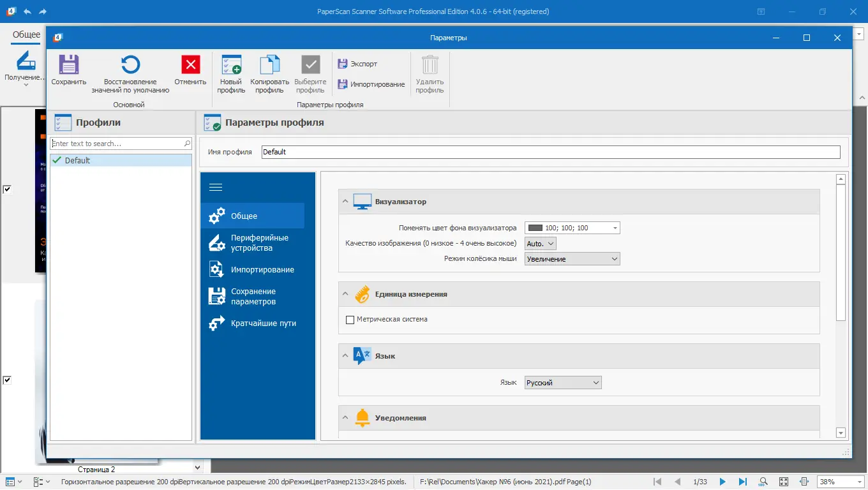Open Импортирование section in blue sidebar

pyautogui.click(x=252, y=269)
